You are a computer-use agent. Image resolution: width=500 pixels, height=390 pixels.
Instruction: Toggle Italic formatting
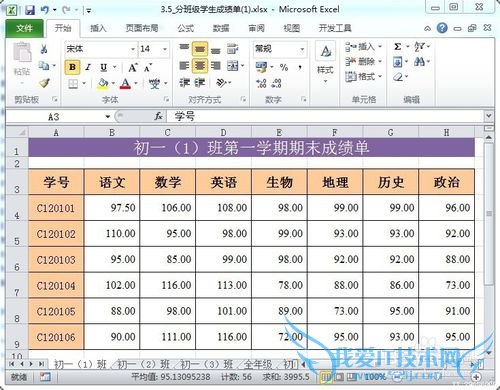88,67
